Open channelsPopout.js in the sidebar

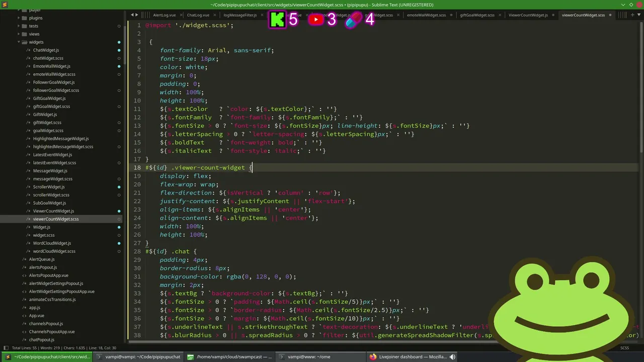(46, 324)
